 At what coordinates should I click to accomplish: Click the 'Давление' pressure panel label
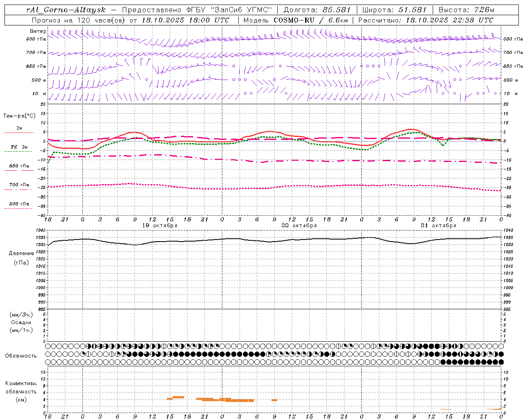(x=21, y=253)
